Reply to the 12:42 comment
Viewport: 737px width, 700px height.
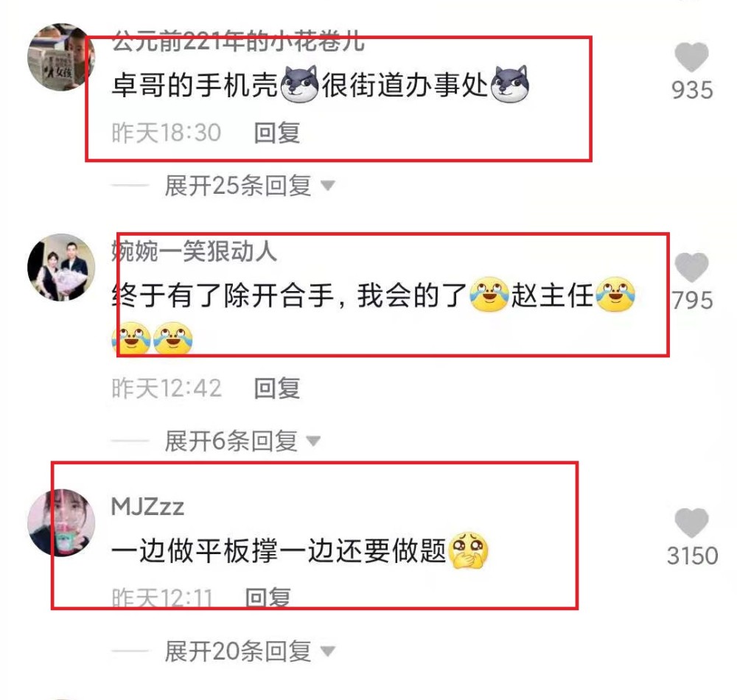277,388
